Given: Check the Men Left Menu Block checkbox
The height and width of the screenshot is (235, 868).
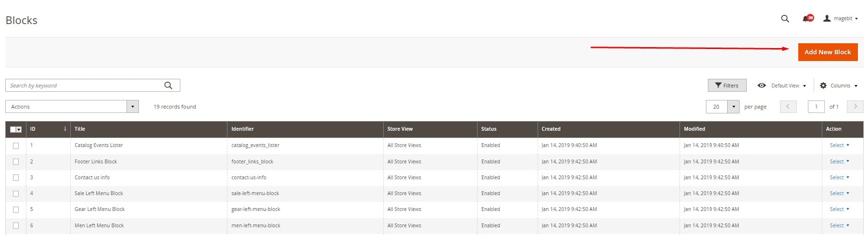Looking at the screenshot, I should coord(16,225).
